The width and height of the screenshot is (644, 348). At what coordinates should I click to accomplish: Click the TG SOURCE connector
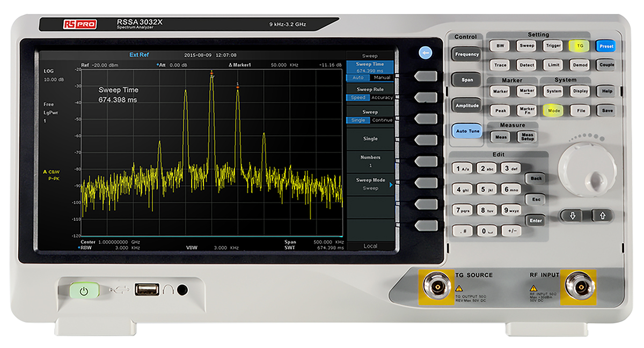436,287
